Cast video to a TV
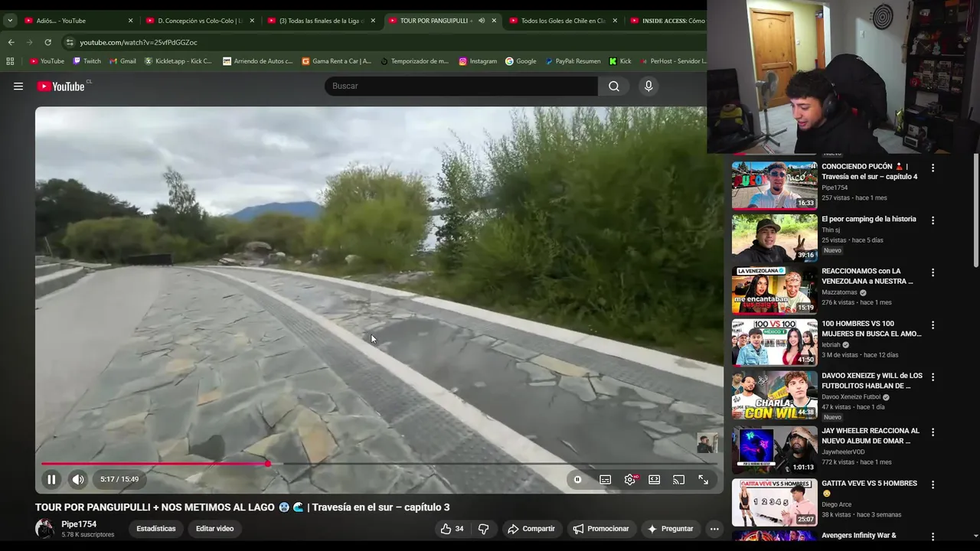 point(678,480)
